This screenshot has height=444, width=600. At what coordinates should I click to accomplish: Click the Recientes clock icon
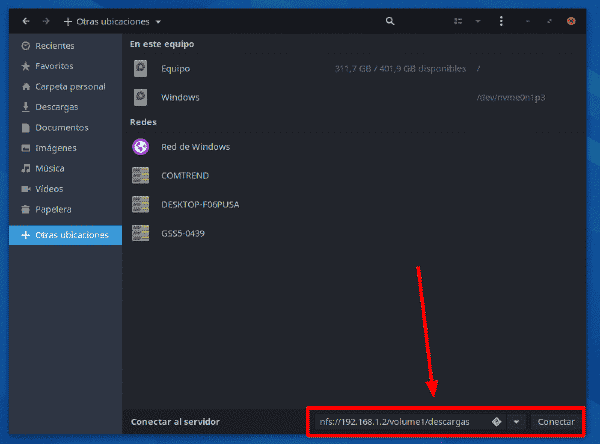[x=26, y=46]
